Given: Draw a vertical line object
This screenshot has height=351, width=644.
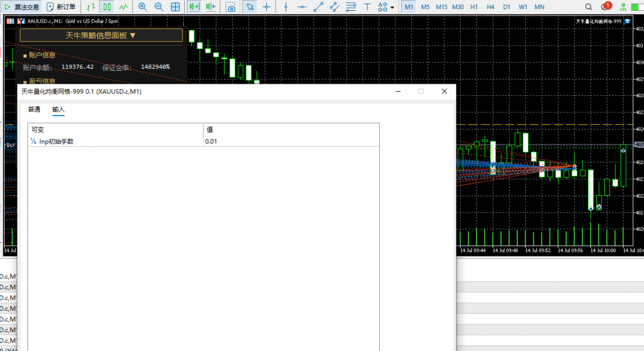Looking at the screenshot, I should tap(286, 7).
